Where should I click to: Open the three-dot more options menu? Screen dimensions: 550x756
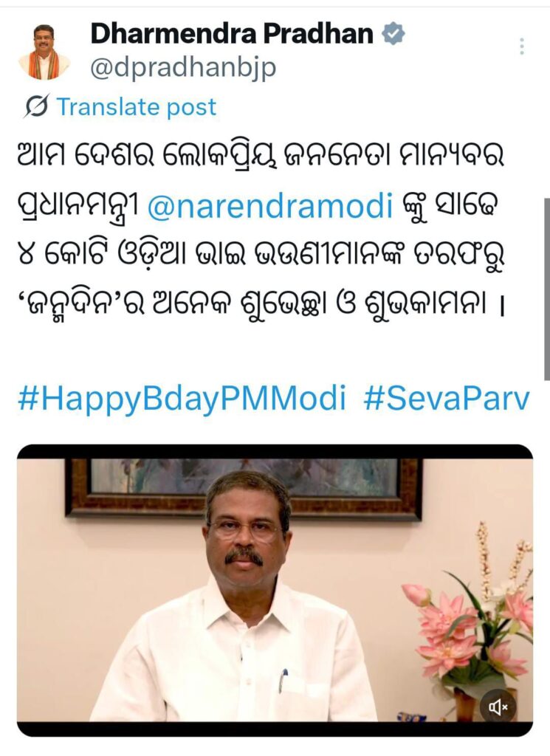tap(521, 47)
